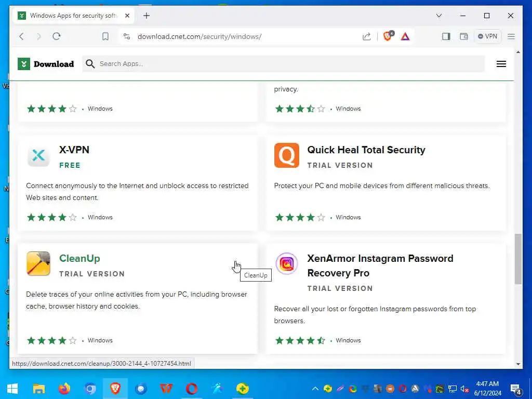The image size is (532, 399).
Task: Click the share page icon
Action: [x=366, y=36]
